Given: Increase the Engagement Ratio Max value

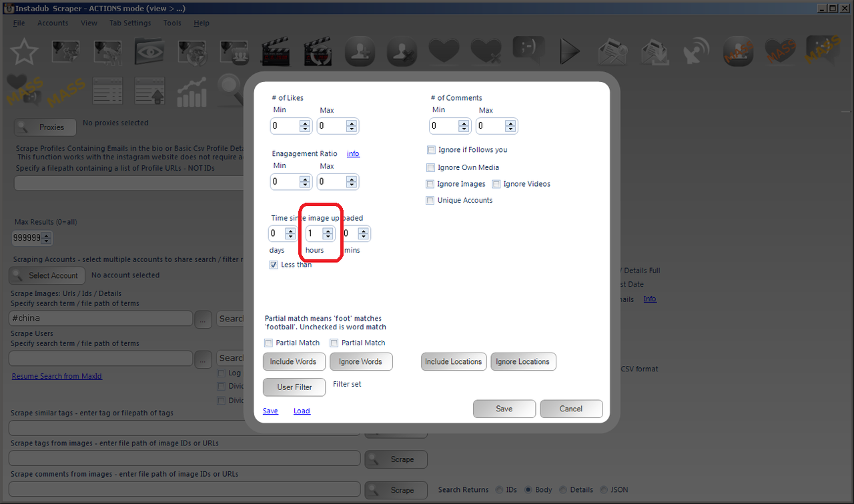Looking at the screenshot, I should 352,179.
